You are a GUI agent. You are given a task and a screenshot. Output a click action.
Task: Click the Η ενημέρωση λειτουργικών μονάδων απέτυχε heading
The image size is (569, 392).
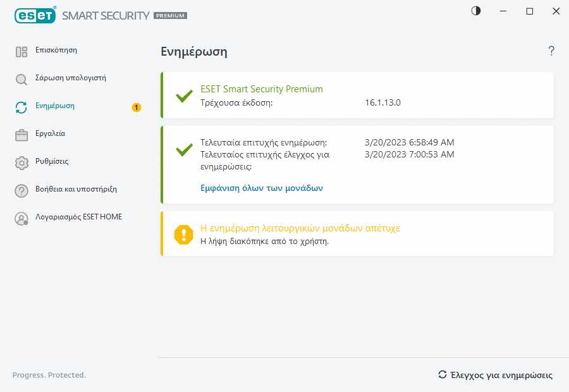[x=300, y=228]
